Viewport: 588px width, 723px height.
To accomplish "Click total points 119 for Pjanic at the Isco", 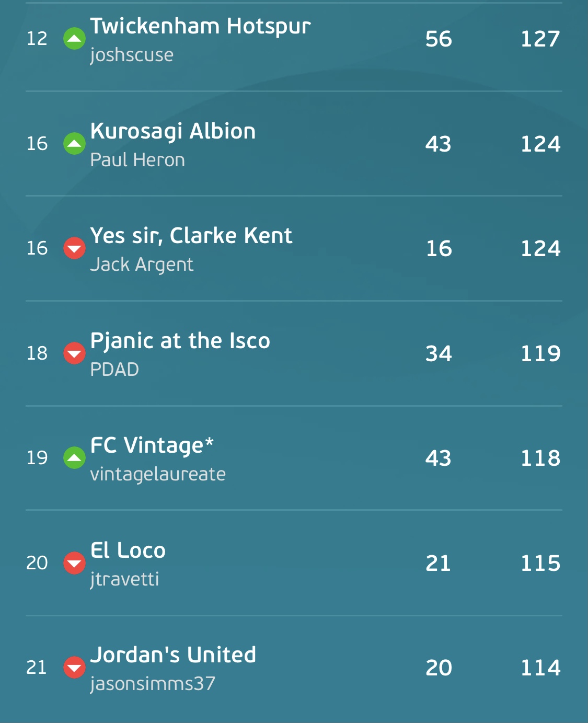I will [x=540, y=354].
